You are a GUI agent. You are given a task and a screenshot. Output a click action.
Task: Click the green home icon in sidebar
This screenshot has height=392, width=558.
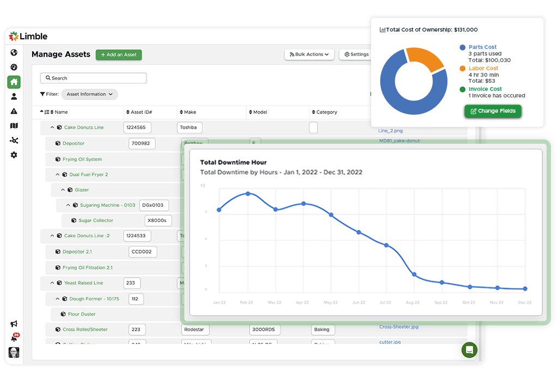click(14, 82)
